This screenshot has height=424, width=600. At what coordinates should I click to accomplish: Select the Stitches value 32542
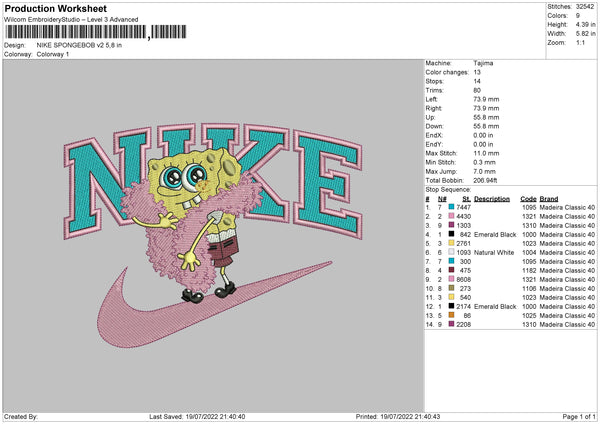pyautogui.click(x=585, y=7)
